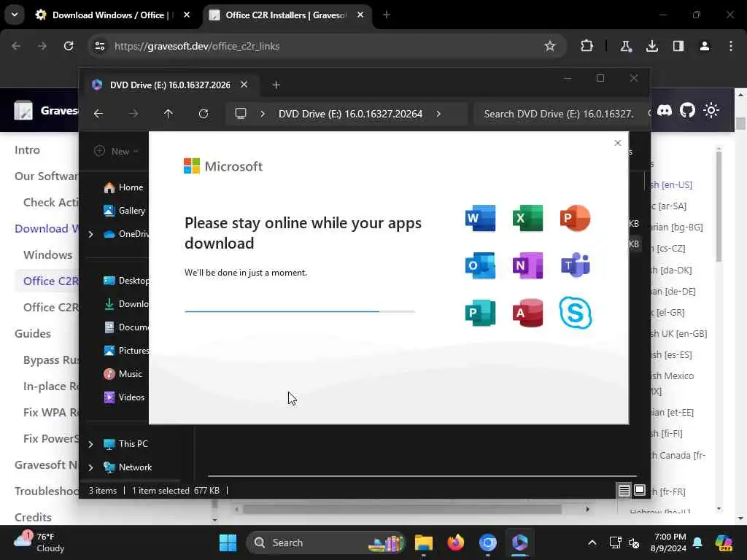
Task: Open the browser extensions puzzle icon
Action: [587, 46]
